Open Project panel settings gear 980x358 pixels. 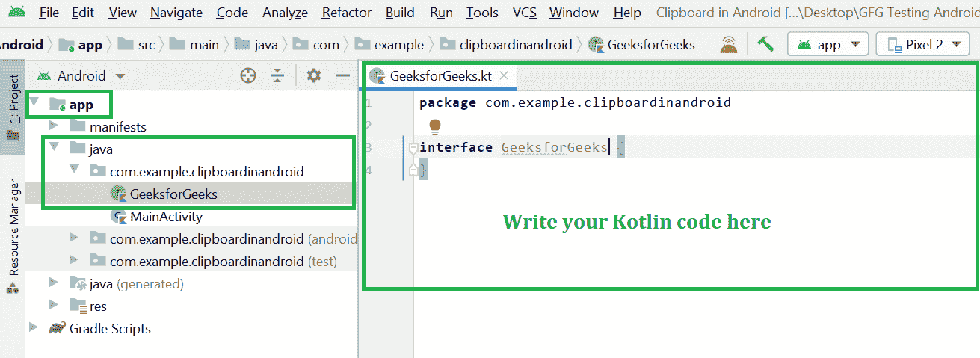314,75
